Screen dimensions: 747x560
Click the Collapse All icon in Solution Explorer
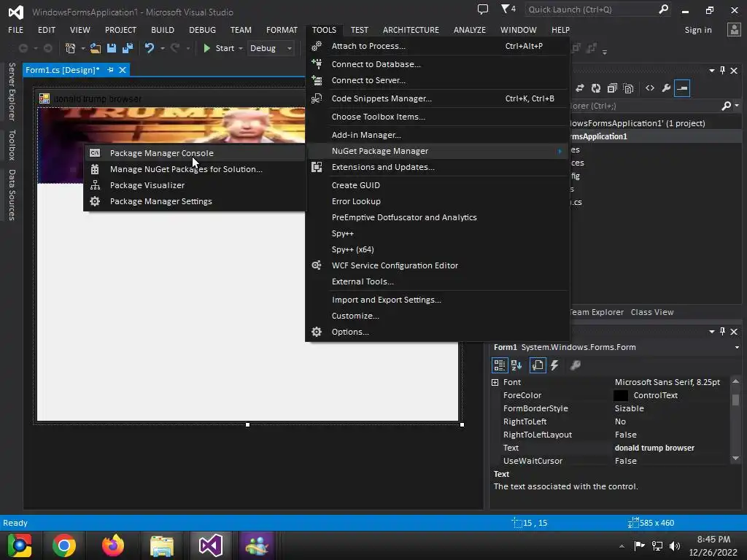pyautogui.click(x=612, y=88)
